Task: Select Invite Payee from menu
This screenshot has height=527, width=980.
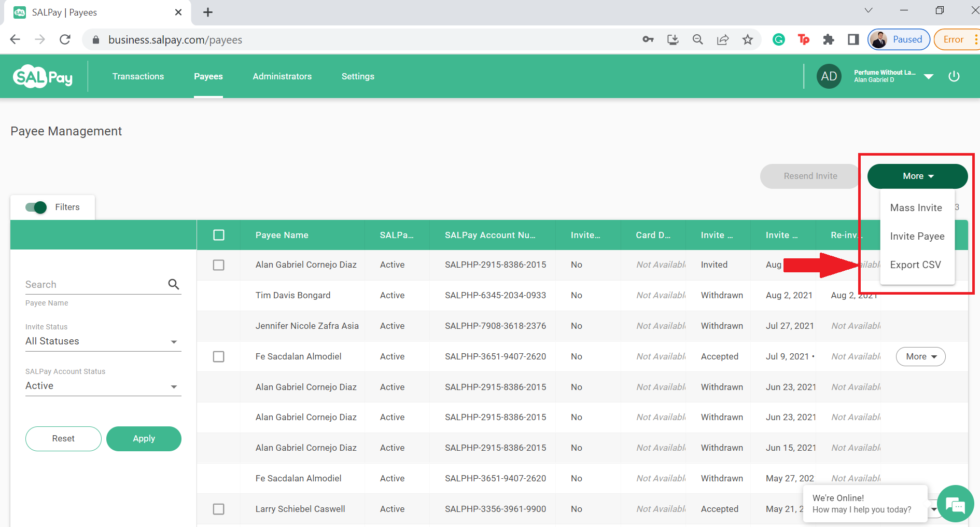Action: (x=917, y=236)
